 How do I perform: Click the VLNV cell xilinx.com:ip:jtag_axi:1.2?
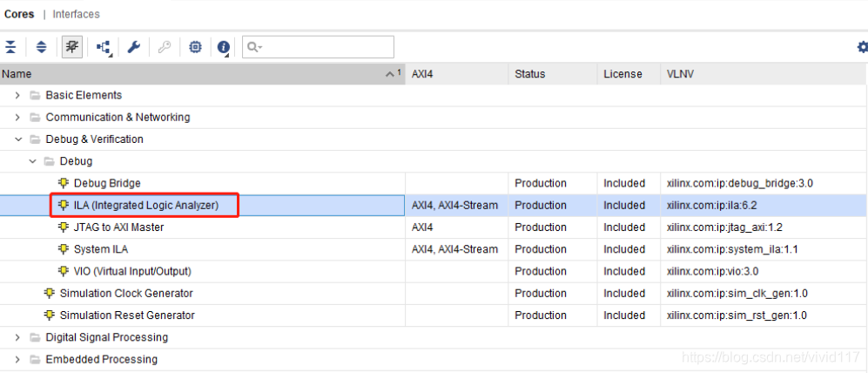click(x=724, y=227)
